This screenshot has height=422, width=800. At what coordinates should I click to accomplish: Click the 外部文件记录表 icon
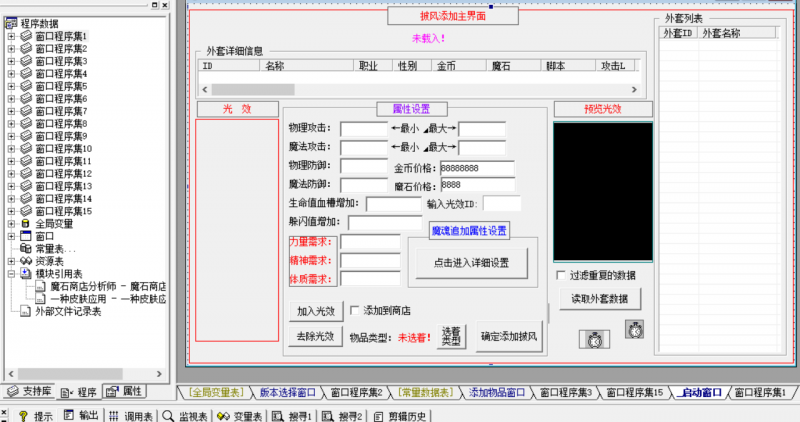26,311
